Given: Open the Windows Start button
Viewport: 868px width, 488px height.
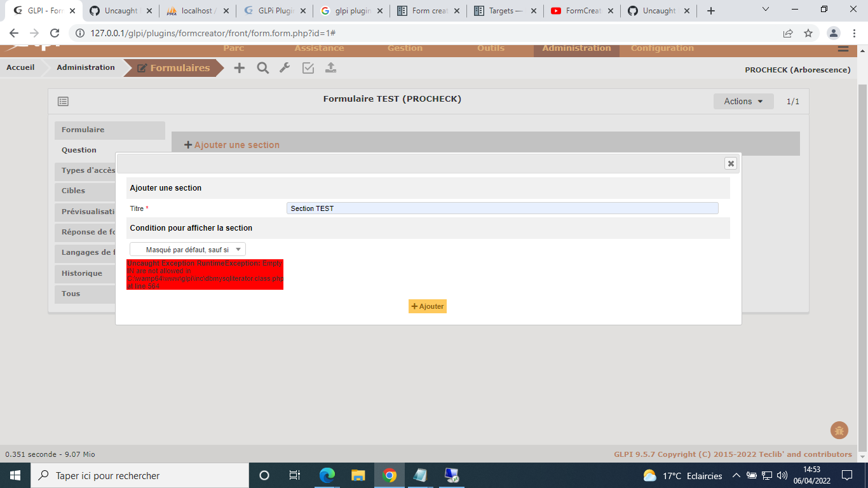Looking at the screenshot, I should tap(14, 475).
